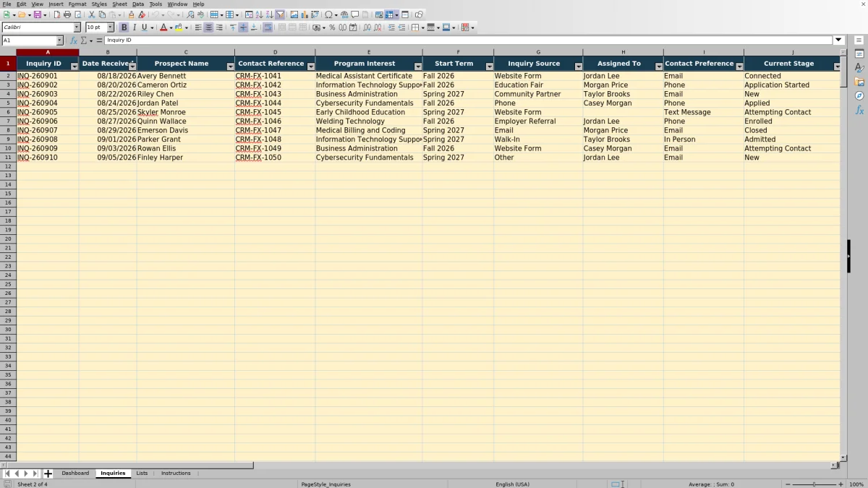Viewport: 868px width, 488px height.
Task: Click the Cut scissors icon
Action: [91, 14]
